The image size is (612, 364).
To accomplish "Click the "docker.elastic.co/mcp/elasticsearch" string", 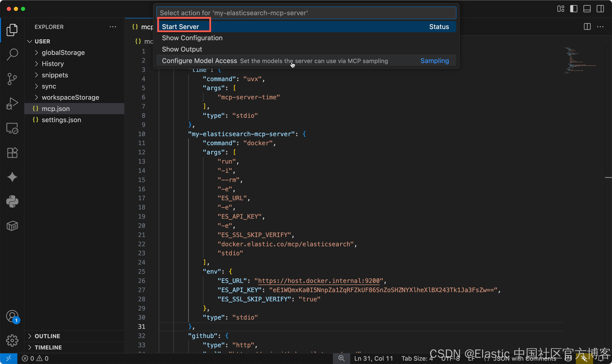I will tap(285, 244).
